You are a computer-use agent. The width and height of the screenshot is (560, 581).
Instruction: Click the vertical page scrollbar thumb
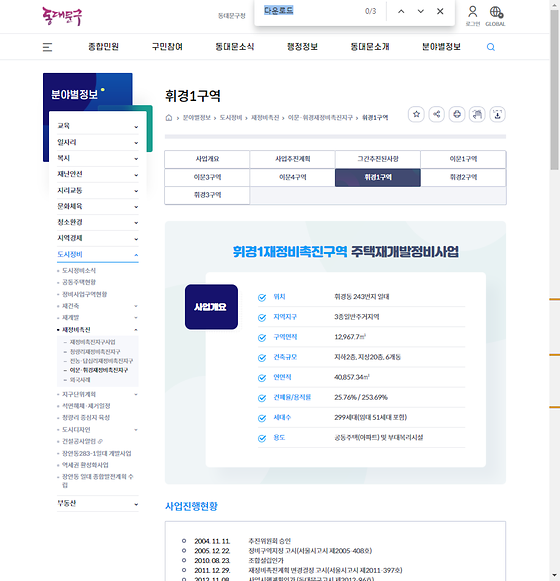(x=554, y=89)
